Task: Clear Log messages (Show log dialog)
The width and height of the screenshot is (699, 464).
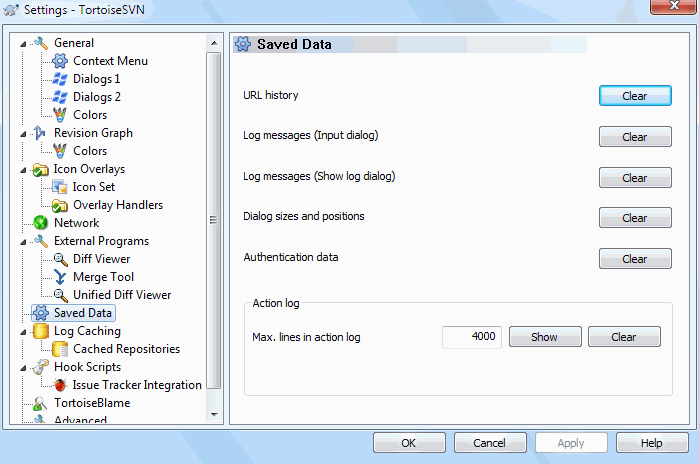Action: pos(635,178)
